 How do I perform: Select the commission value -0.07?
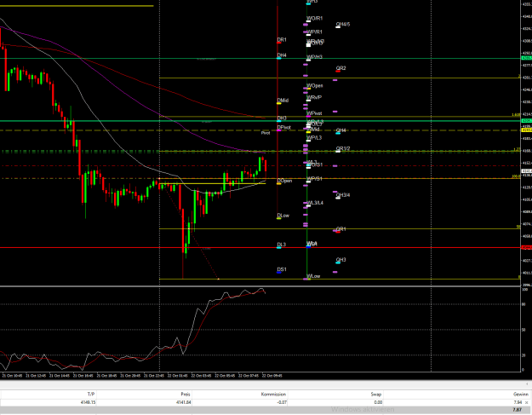282,402
